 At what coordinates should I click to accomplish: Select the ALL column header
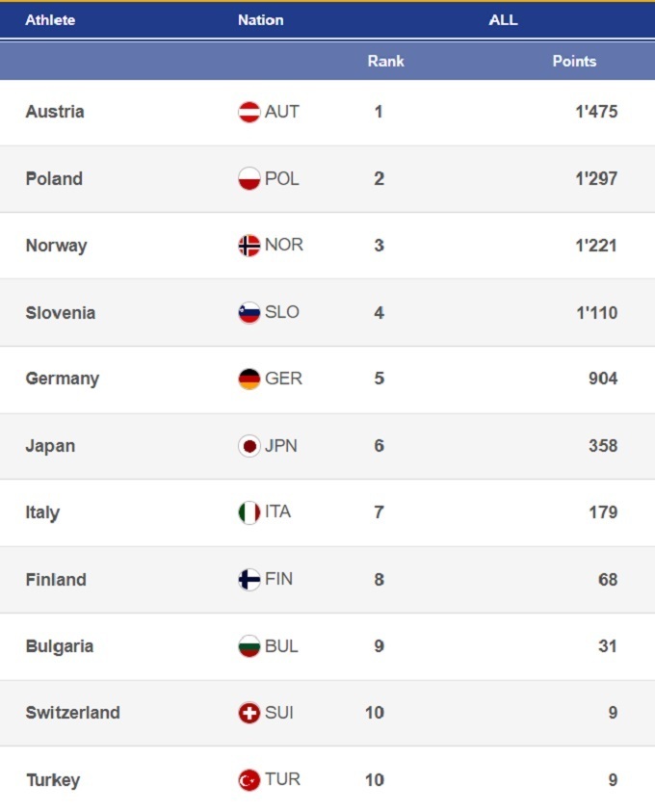503,19
